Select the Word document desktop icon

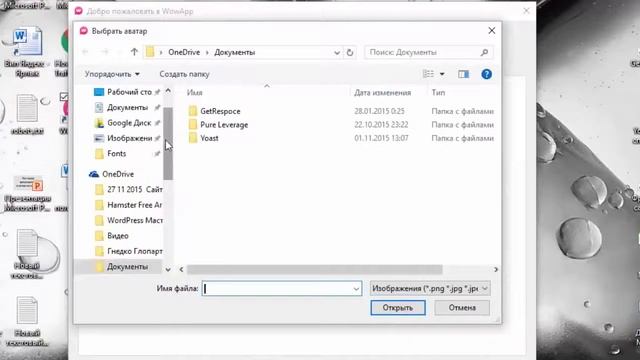click(26, 51)
